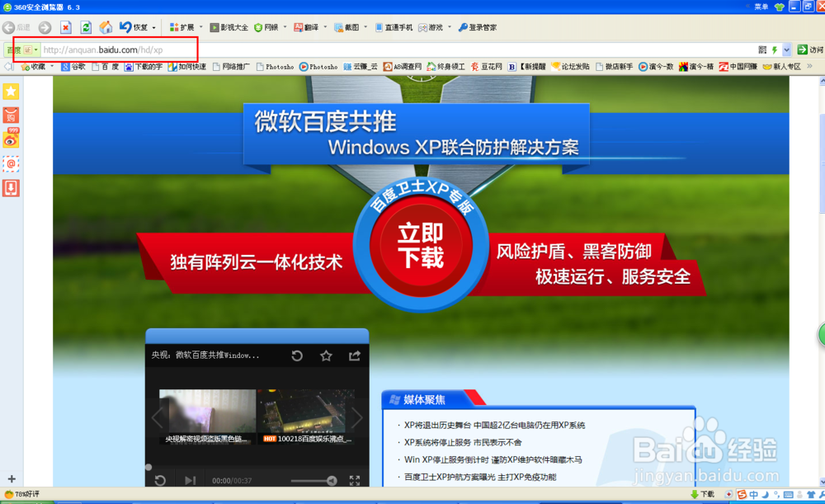Open the 如何快速 bookmark

tap(187, 67)
